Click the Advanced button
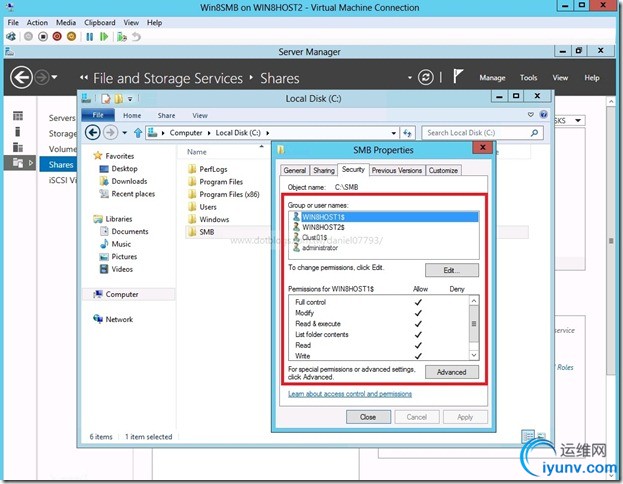 coord(452,372)
